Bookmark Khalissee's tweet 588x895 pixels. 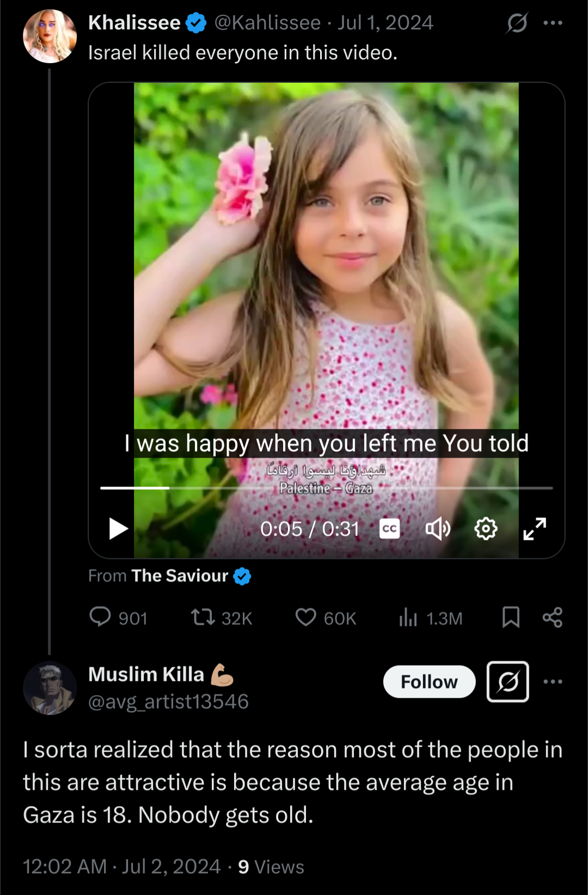[x=511, y=618]
